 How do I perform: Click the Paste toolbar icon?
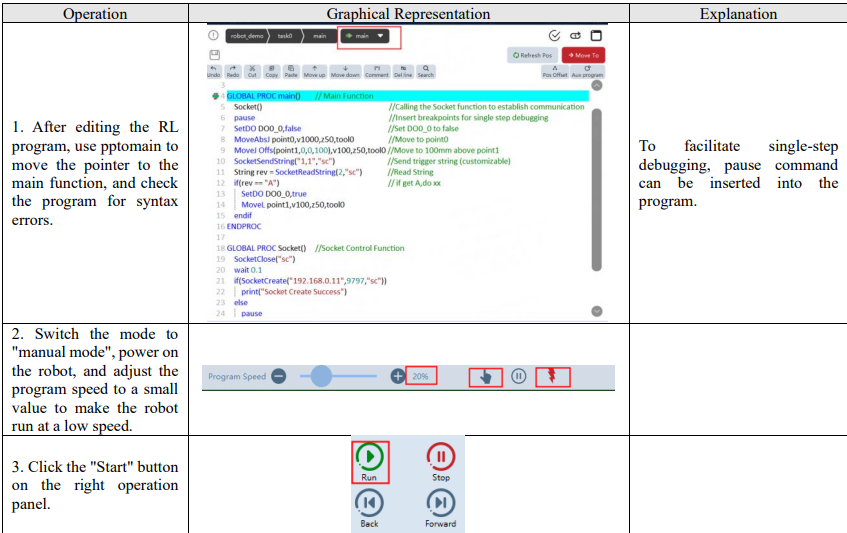coord(291,71)
